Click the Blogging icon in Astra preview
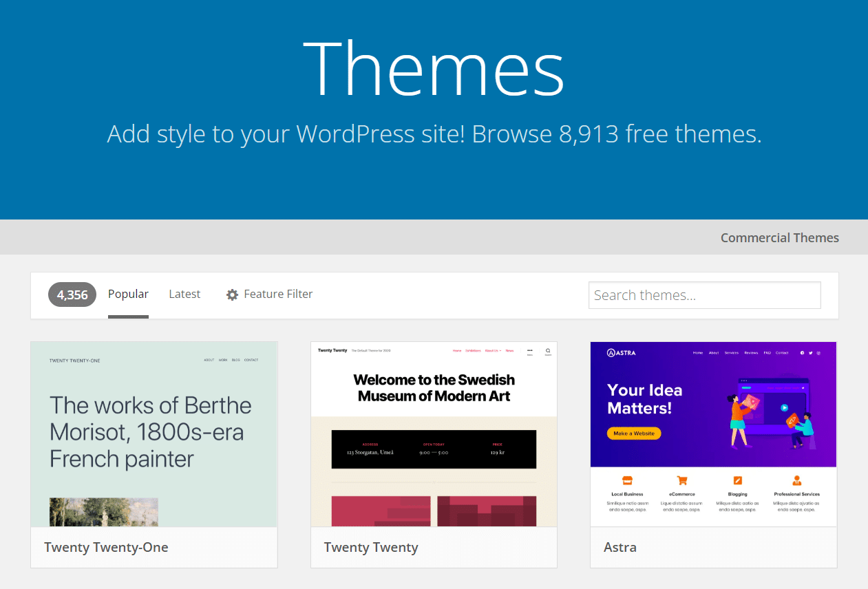This screenshot has height=589, width=868. [738, 482]
